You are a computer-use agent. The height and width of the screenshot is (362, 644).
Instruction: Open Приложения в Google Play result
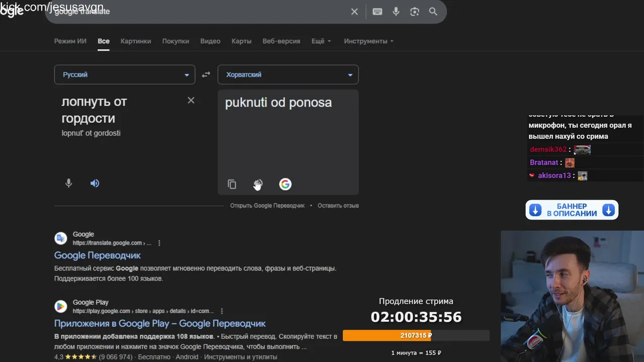click(x=160, y=323)
